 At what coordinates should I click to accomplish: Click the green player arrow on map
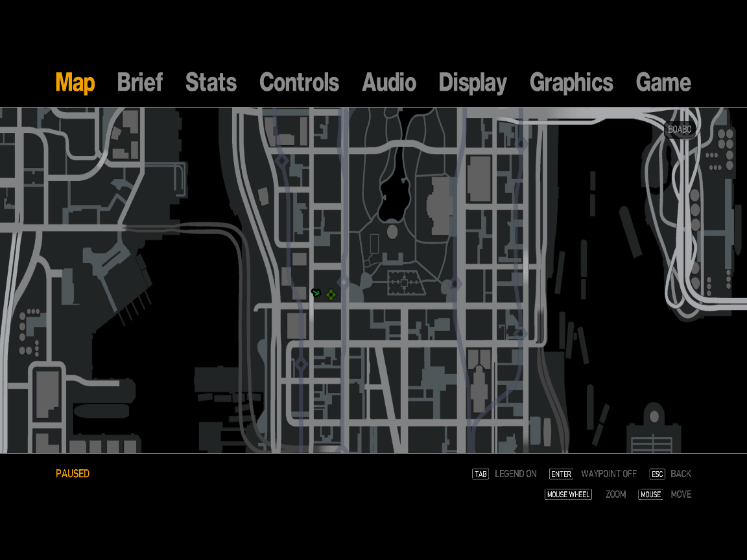pos(316,292)
